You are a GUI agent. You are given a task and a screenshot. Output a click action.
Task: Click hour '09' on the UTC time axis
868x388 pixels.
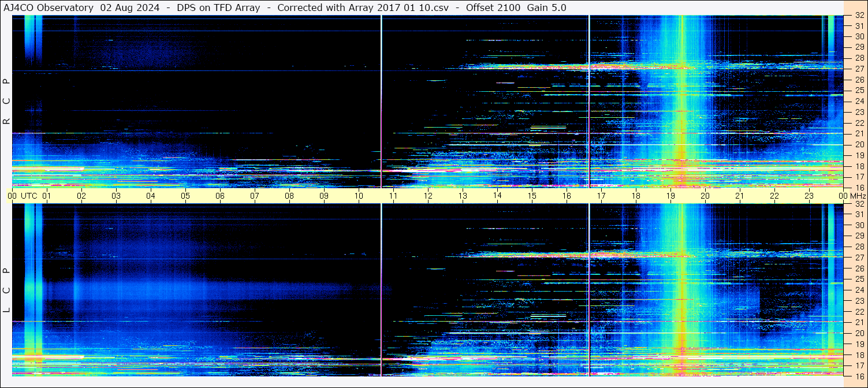click(x=324, y=196)
